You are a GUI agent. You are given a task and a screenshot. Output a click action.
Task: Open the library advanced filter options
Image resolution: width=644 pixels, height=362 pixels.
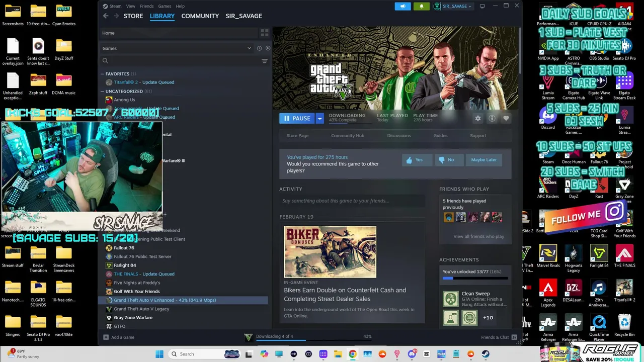264,61
